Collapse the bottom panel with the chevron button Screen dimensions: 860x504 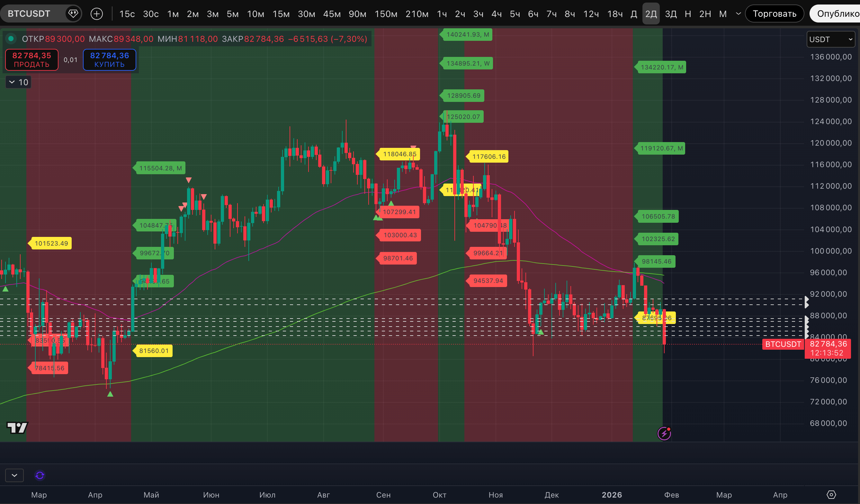[14, 475]
